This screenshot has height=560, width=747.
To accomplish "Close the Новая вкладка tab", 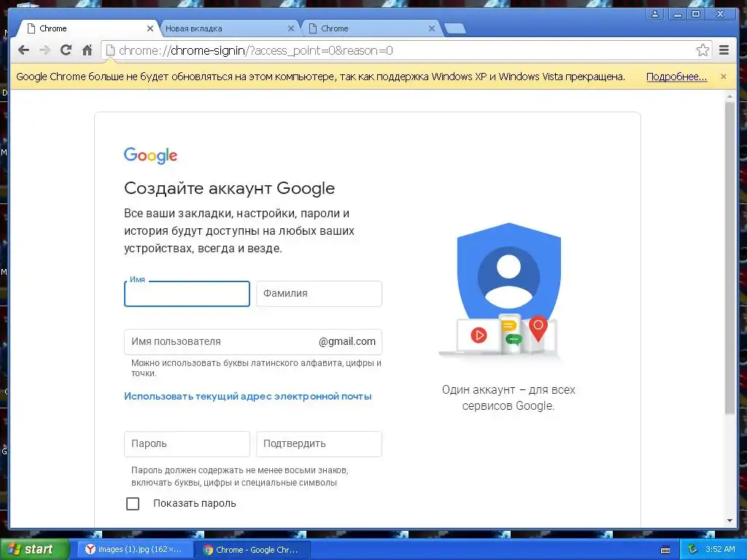I will click(290, 28).
